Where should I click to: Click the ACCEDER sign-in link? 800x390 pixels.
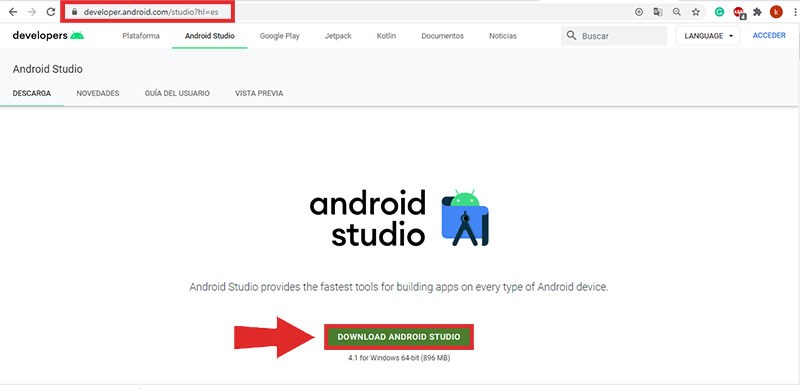769,36
